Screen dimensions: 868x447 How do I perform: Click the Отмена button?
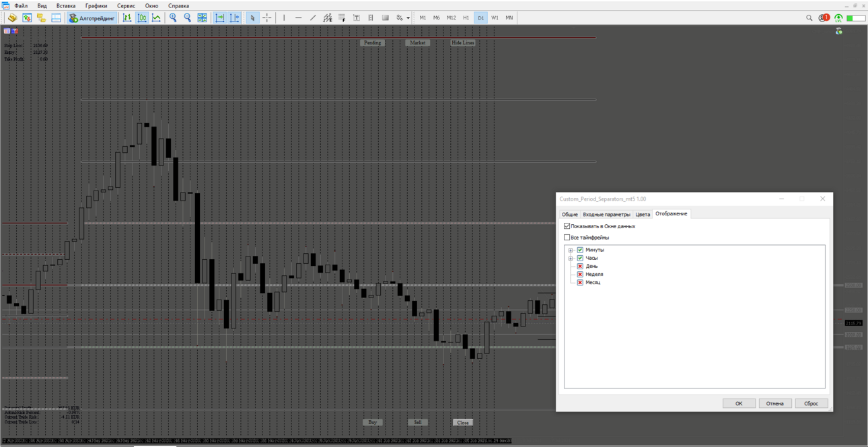[x=775, y=403]
